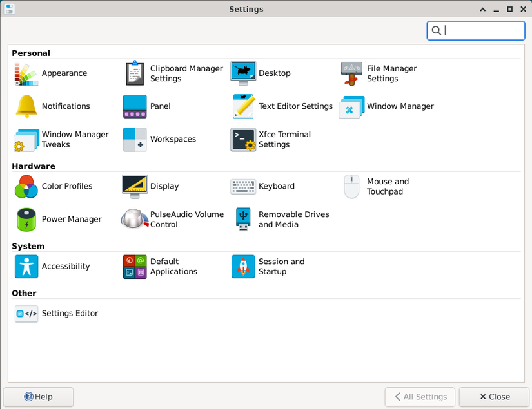Image resolution: width=532 pixels, height=409 pixels.
Task: Click the 'Accessibility' label
Action: 66,267
